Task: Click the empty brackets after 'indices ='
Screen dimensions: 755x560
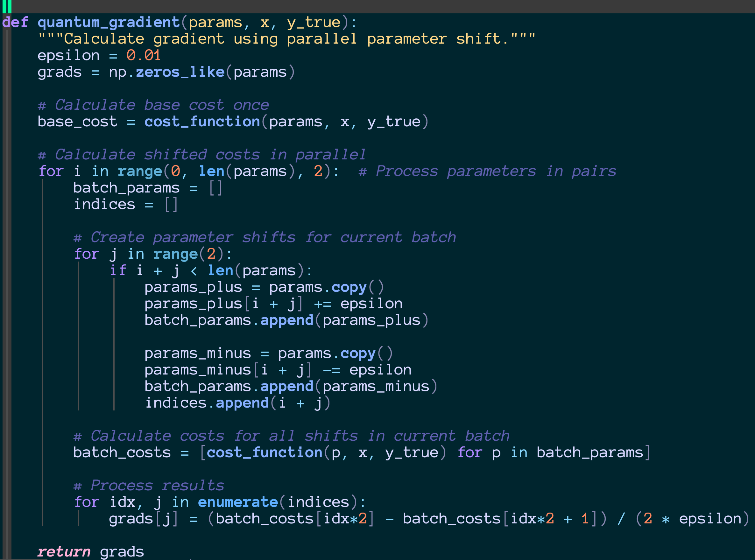Action: (171, 204)
